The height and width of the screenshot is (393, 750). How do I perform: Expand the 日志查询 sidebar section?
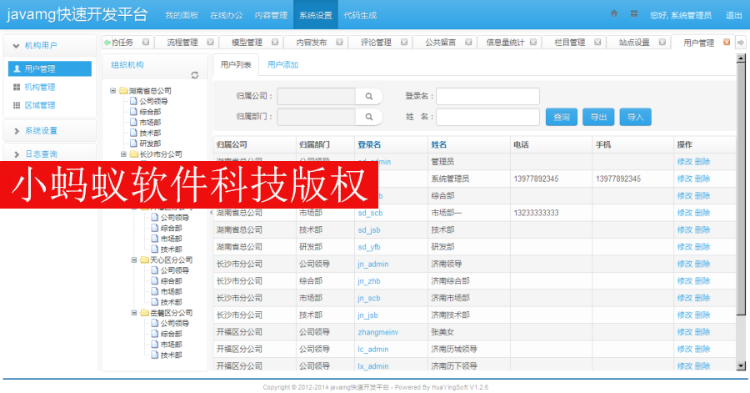[x=50, y=154]
